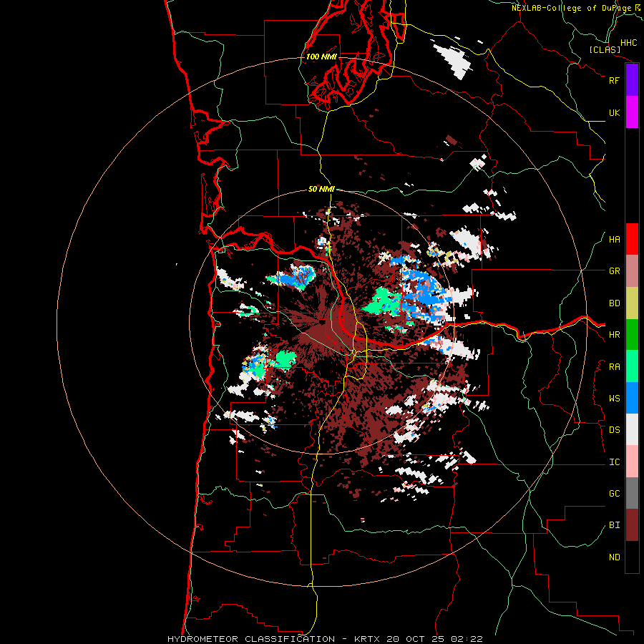Click the gray GC legend color swatch
644x644 pixels.
(632, 493)
